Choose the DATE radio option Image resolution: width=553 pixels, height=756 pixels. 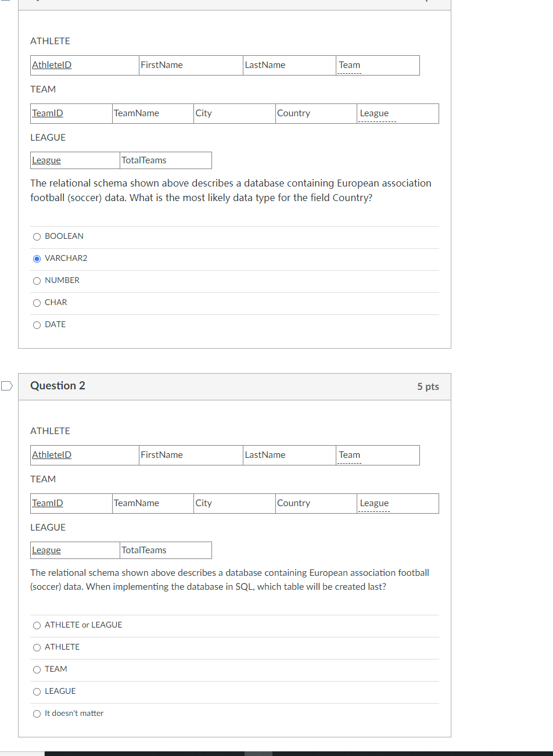pos(37,325)
